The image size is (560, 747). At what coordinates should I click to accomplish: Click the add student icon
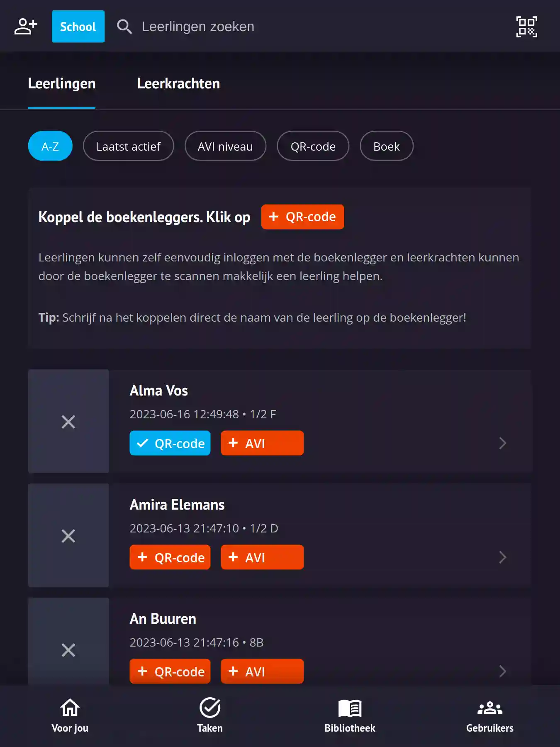click(x=26, y=26)
